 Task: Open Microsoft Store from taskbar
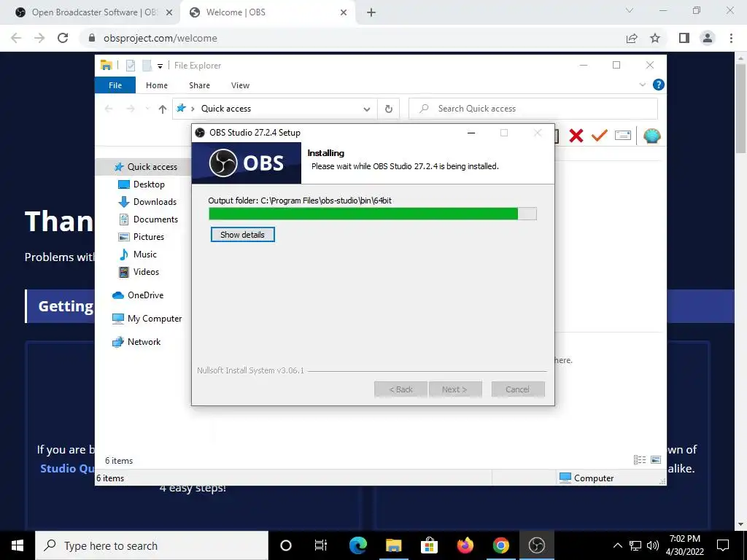(x=429, y=545)
